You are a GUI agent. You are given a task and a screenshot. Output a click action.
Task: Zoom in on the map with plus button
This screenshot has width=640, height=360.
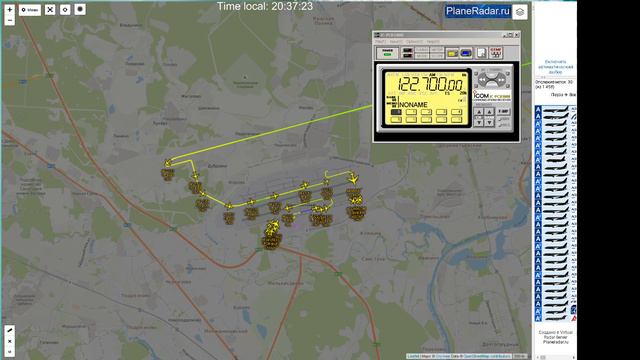point(9,9)
